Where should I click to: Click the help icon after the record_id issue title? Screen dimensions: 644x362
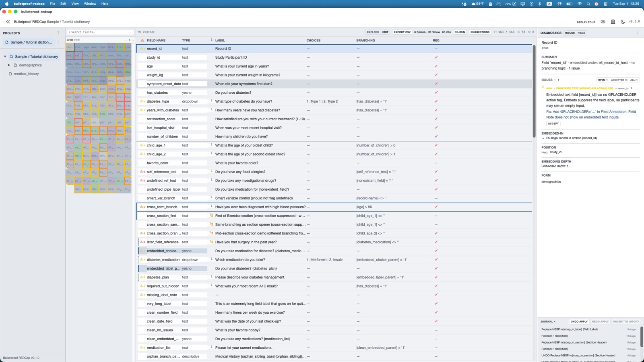[x=631, y=88]
